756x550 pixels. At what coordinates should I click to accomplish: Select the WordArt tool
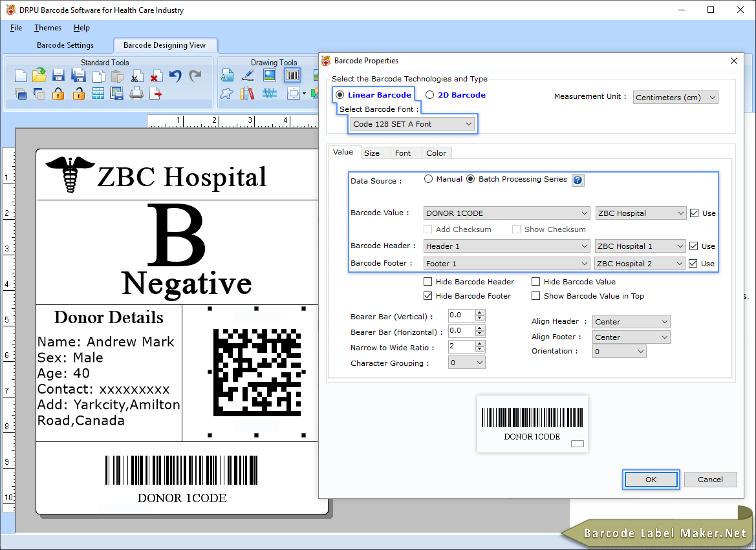point(270,94)
